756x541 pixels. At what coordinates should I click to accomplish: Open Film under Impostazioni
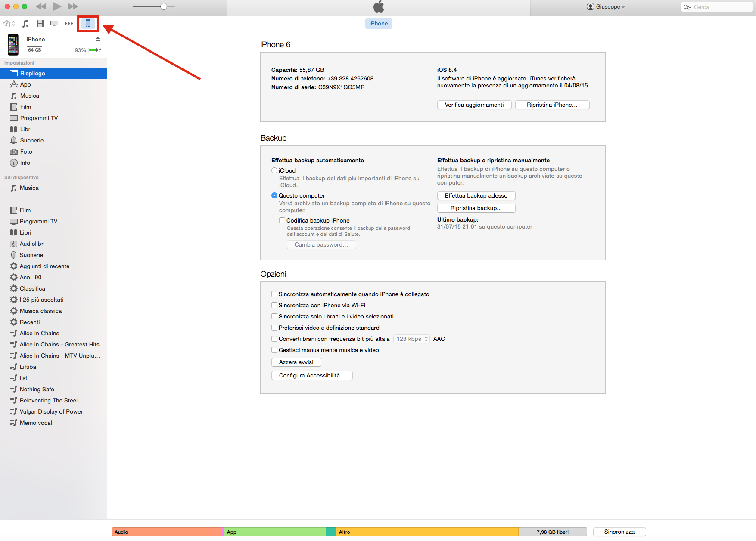(53, 107)
